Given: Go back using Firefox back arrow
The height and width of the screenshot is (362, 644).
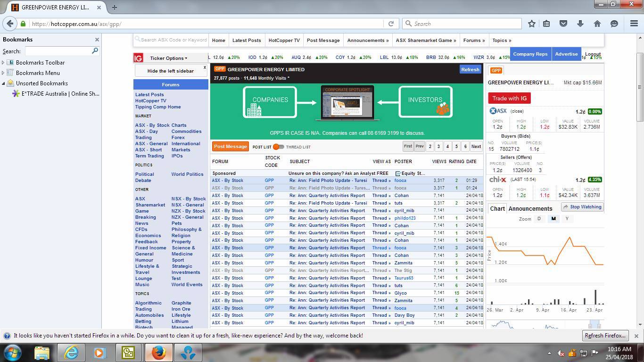Looking at the screenshot, I should (10, 24).
